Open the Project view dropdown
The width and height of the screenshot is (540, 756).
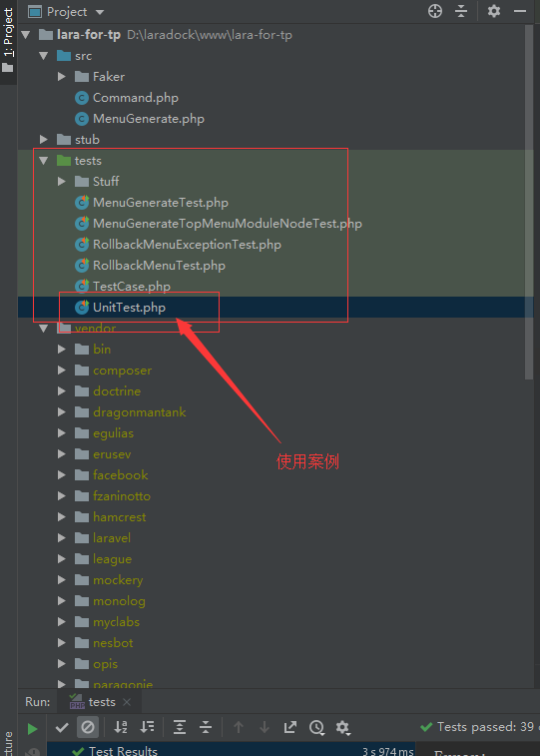click(x=100, y=12)
